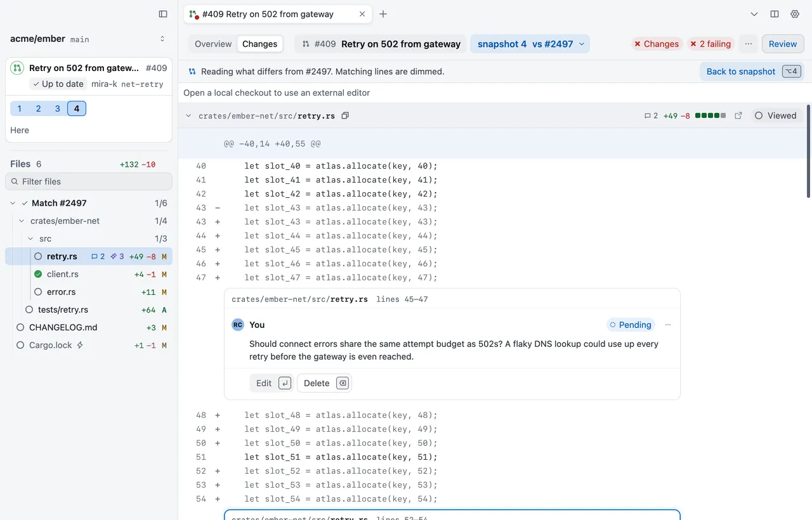812x520 pixels.
Task: Select snapshot 1 in sidebar
Action: pos(20,108)
